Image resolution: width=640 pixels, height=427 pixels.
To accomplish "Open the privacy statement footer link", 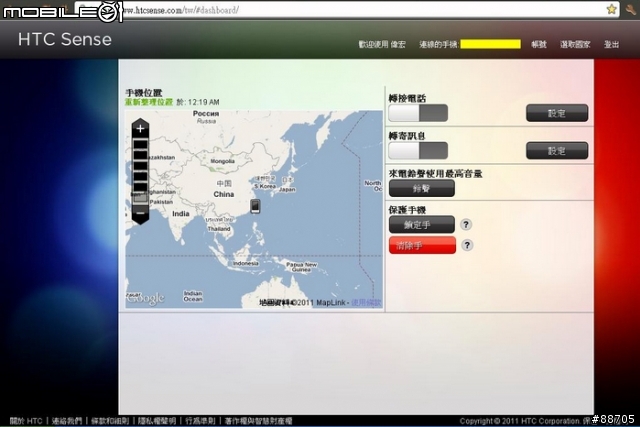I will click(x=157, y=421).
